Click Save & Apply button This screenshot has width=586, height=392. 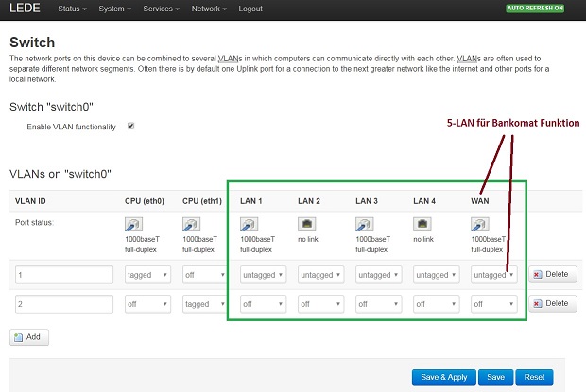click(444, 377)
